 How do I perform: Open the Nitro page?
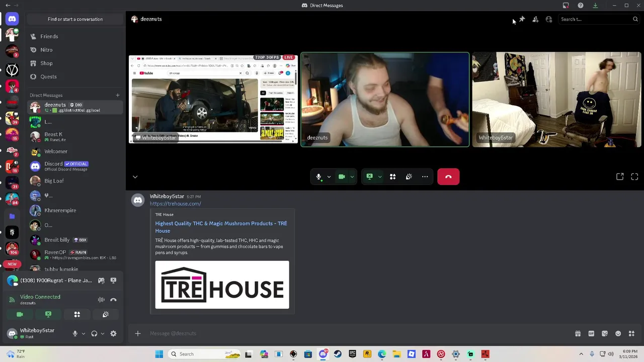pos(75,50)
